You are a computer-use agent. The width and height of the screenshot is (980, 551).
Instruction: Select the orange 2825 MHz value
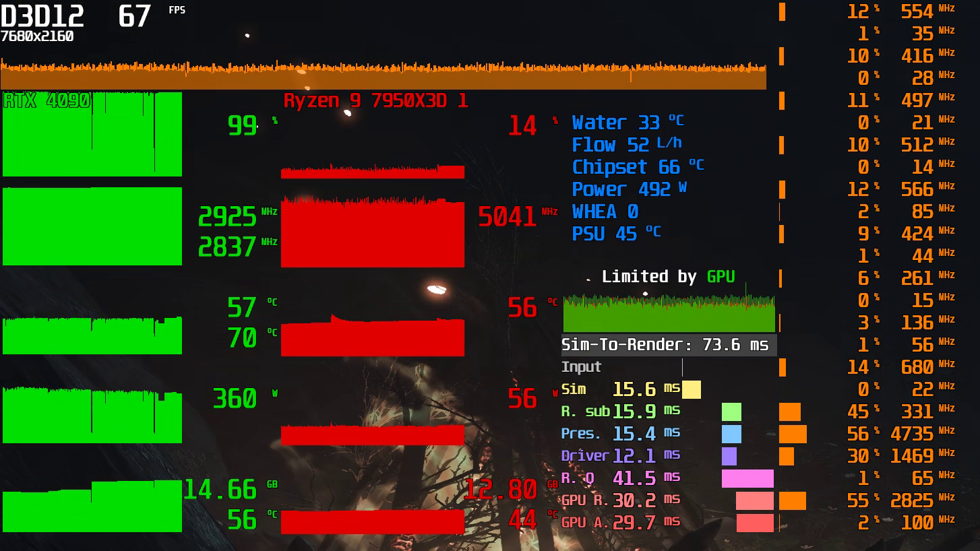pyautogui.click(x=922, y=500)
